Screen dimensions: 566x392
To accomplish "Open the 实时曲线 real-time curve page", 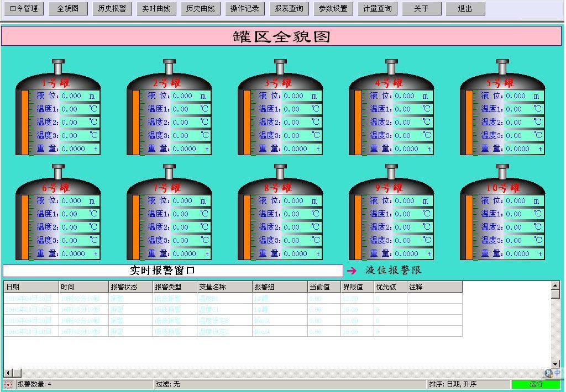I will 156,9.
